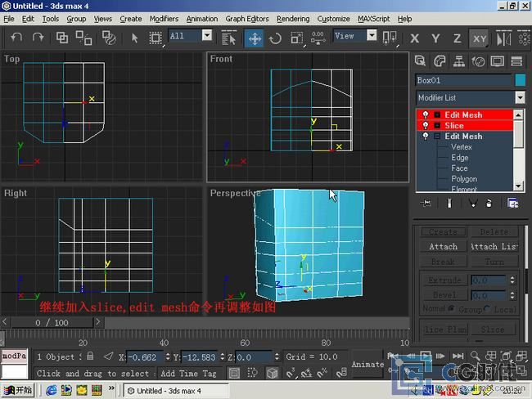Restrict movement to the Z axis

click(x=457, y=38)
